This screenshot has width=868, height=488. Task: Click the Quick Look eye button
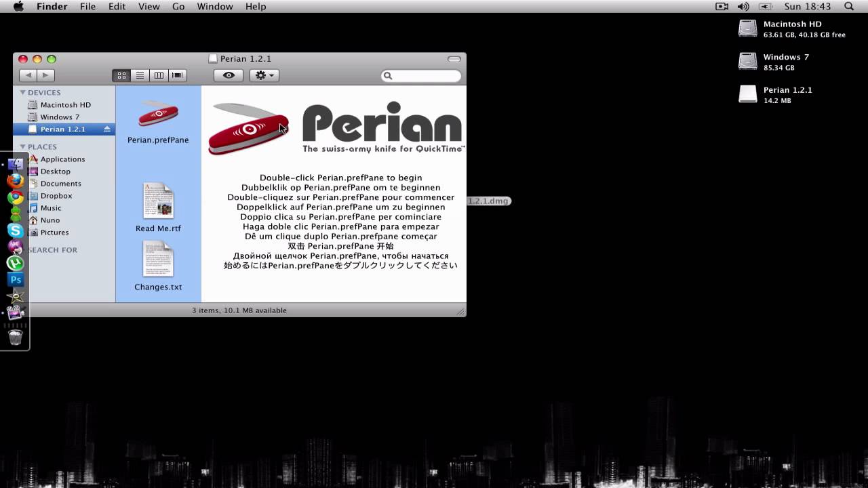[229, 76]
